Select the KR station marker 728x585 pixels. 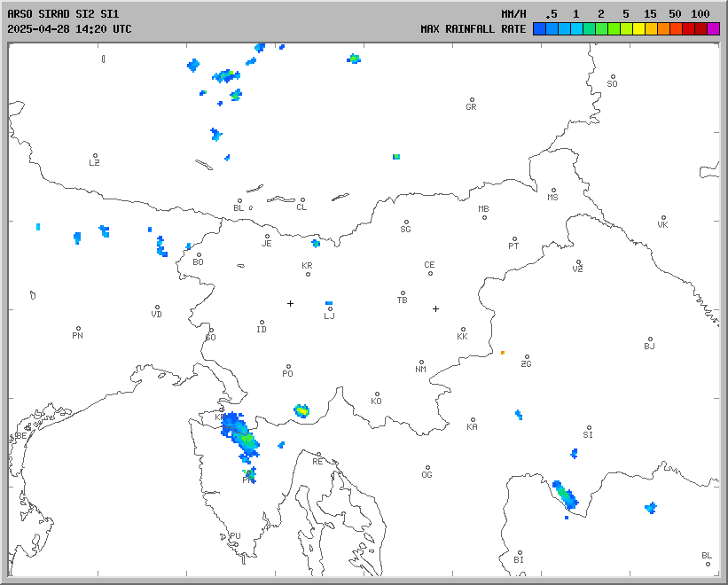click(308, 274)
